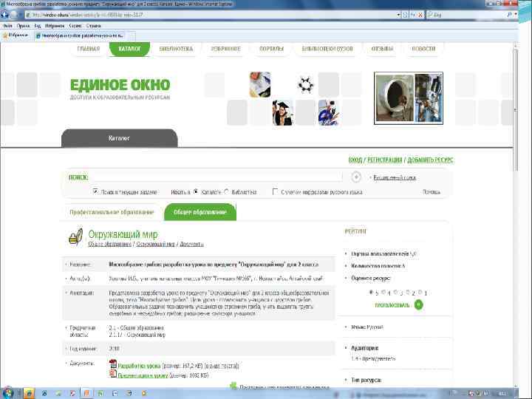Click the ПРОГОЛОСОВАТЬ vote link

point(392,305)
